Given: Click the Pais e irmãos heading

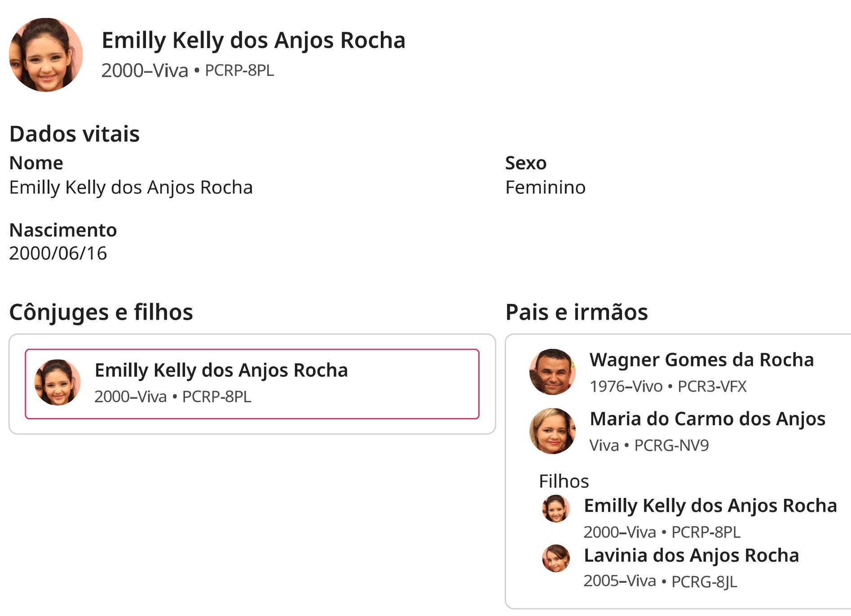Looking at the screenshot, I should pyautogui.click(x=577, y=312).
